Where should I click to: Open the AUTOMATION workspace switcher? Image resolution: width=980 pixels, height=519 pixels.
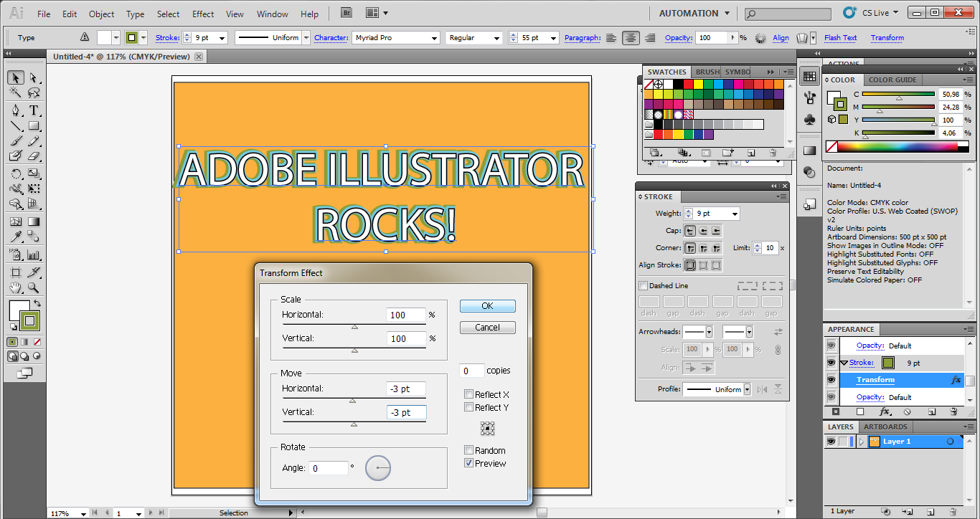(x=694, y=13)
